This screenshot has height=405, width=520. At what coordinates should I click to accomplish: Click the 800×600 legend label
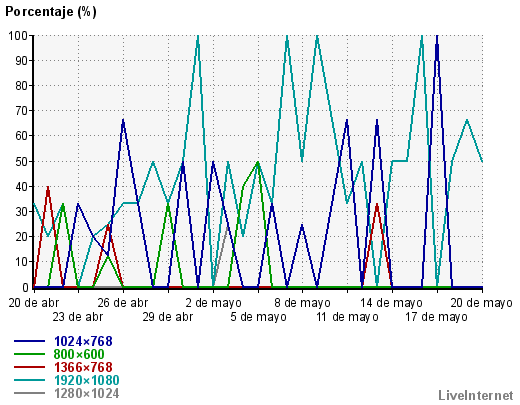79,354
